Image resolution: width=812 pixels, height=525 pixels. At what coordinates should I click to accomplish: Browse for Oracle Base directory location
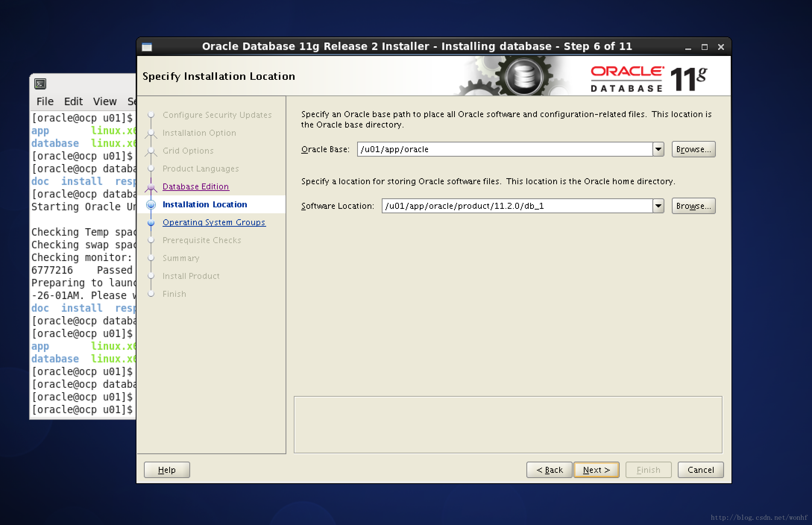[x=692, y=149]
